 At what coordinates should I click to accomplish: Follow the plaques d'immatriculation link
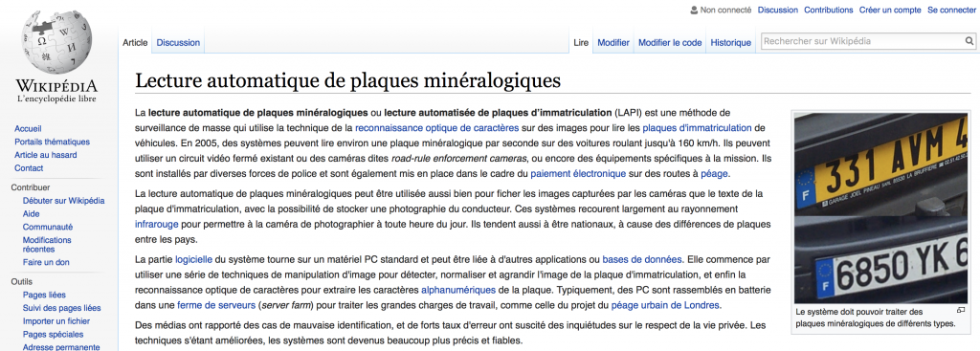(697, 128)
